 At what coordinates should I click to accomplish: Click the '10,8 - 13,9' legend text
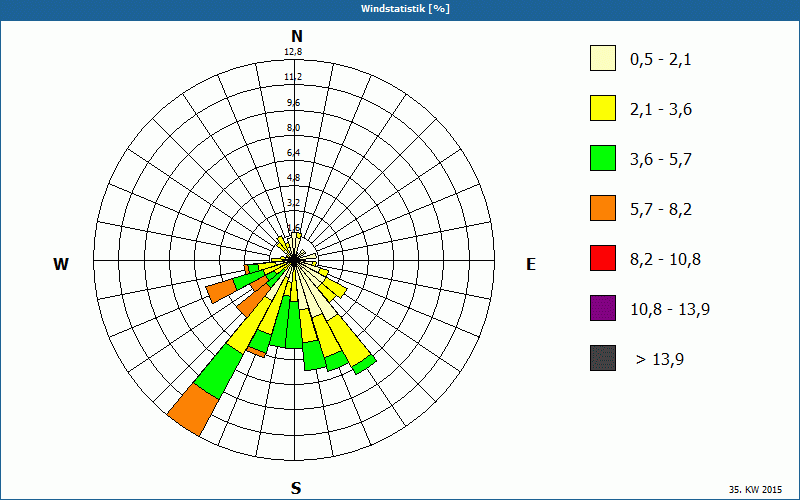(x=670, y=310)
